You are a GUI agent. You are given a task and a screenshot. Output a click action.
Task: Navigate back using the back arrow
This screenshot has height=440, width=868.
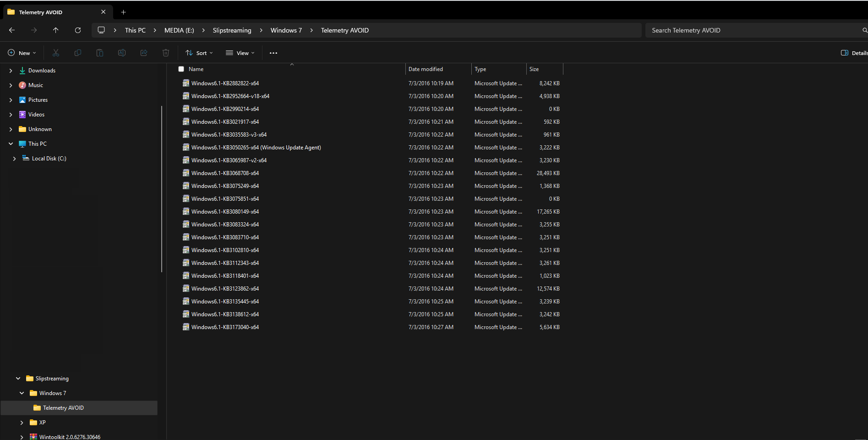coord(12,30)
